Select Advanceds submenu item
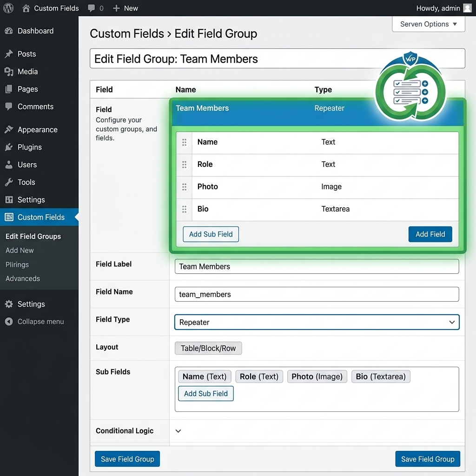 (22, 278)
